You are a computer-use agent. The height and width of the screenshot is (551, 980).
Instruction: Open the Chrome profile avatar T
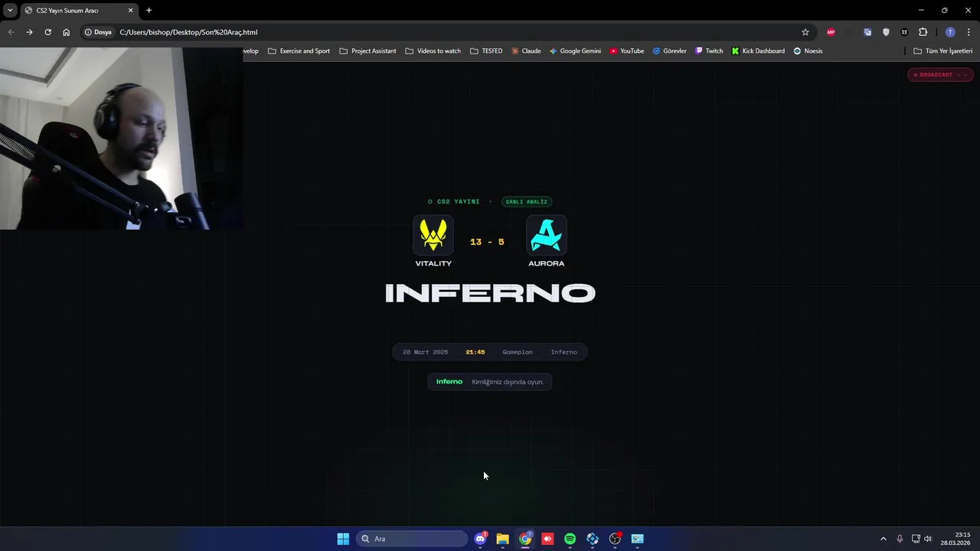950,32
